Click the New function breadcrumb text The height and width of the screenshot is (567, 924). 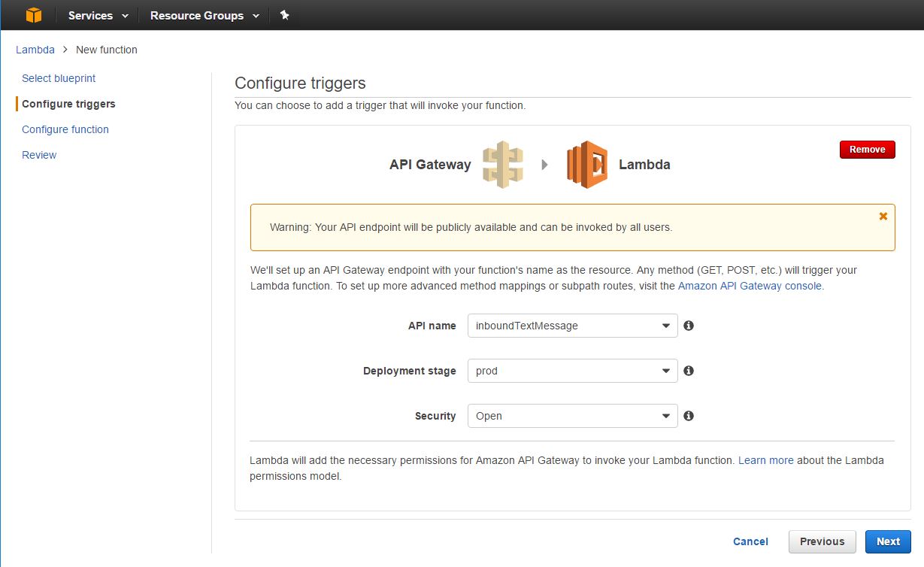click(x=107, y=50)
